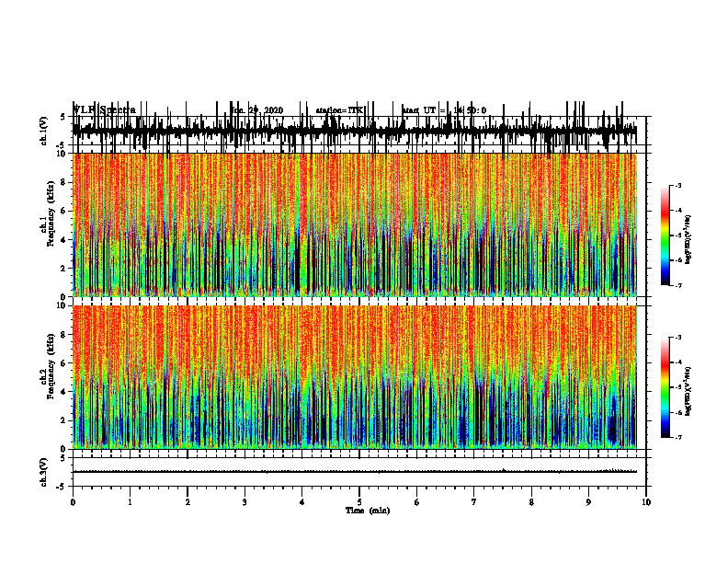Click the "-7" label on ch.2 colorbar
The width and height of the screenshot is (728, 563).
(x=678, y=437)
